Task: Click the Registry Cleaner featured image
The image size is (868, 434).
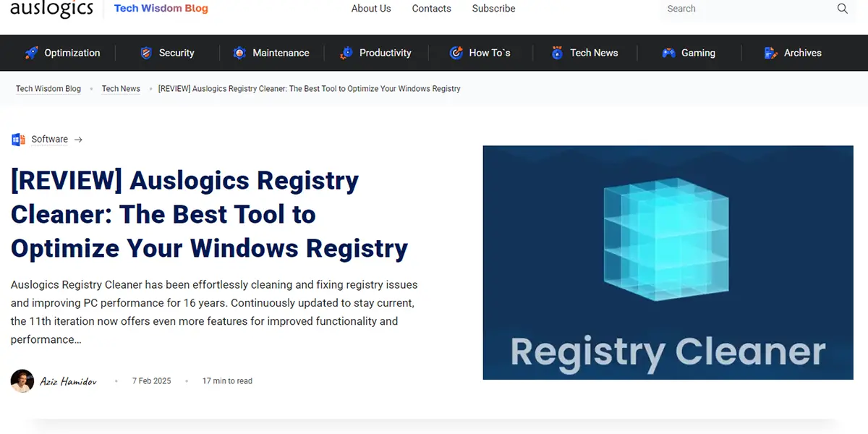Action: (x=668, y=262)
